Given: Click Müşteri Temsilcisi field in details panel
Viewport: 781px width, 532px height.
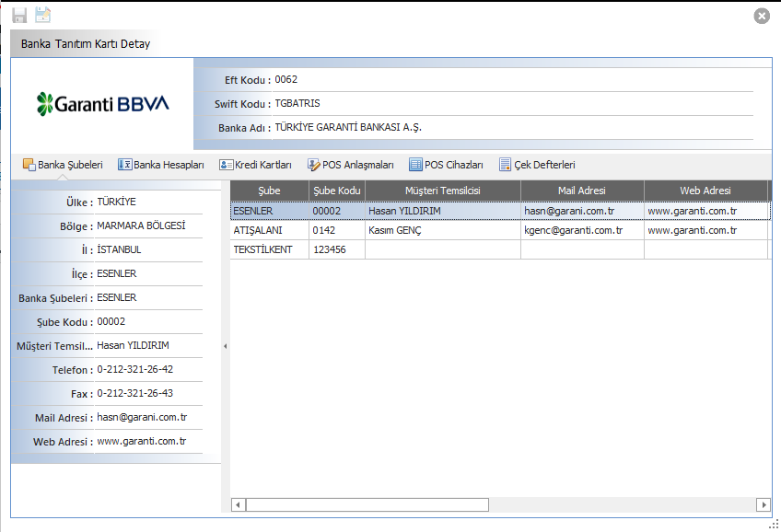Looking at the screenshot, I should pos(148,345).
